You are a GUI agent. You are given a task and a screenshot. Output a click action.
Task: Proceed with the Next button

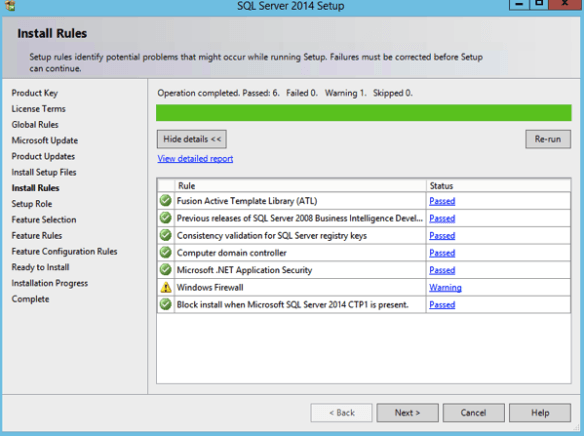pos(407,413)
